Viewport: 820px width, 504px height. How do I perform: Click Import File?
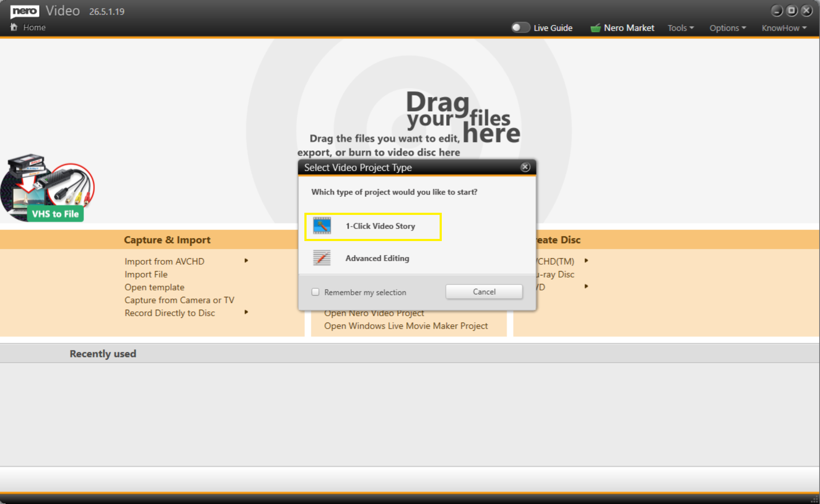pyautogui.click(x=146, y=274)
